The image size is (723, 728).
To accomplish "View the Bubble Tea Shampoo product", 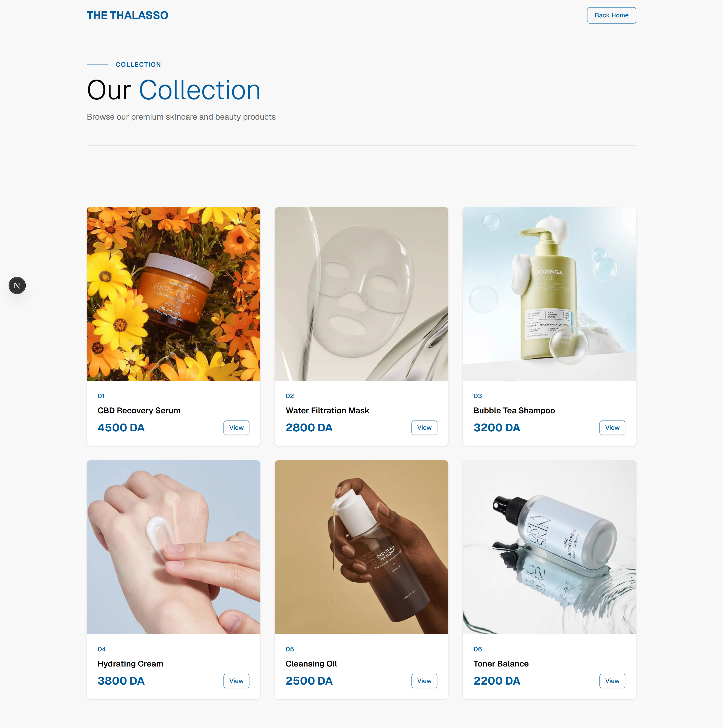I will [x=612, y=428].
